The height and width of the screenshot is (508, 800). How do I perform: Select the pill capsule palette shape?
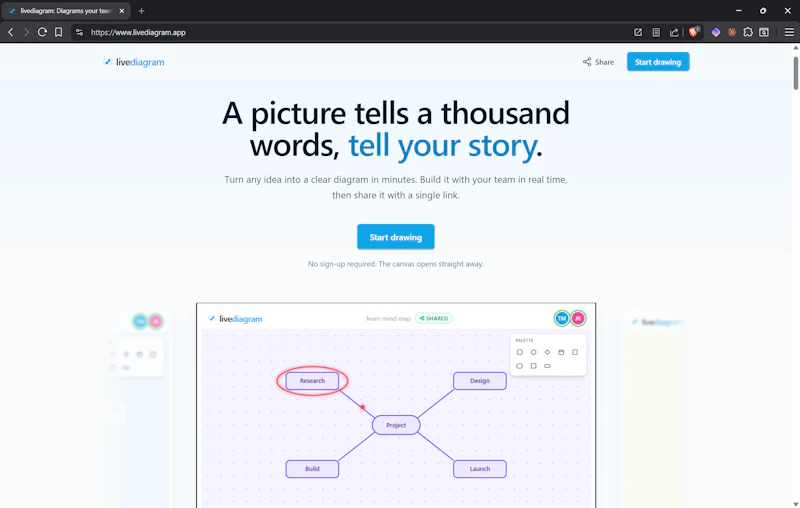tap(547, 366)
